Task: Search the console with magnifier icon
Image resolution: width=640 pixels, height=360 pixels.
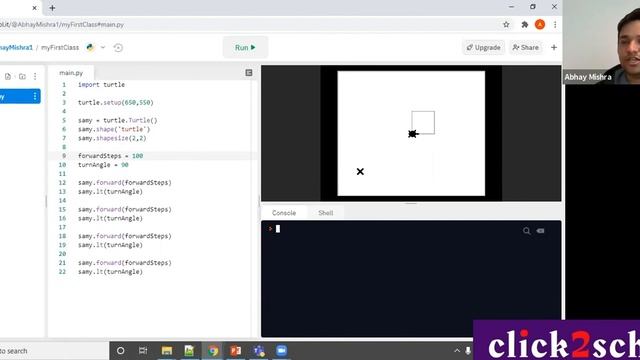Action: [x=527, y=231]
